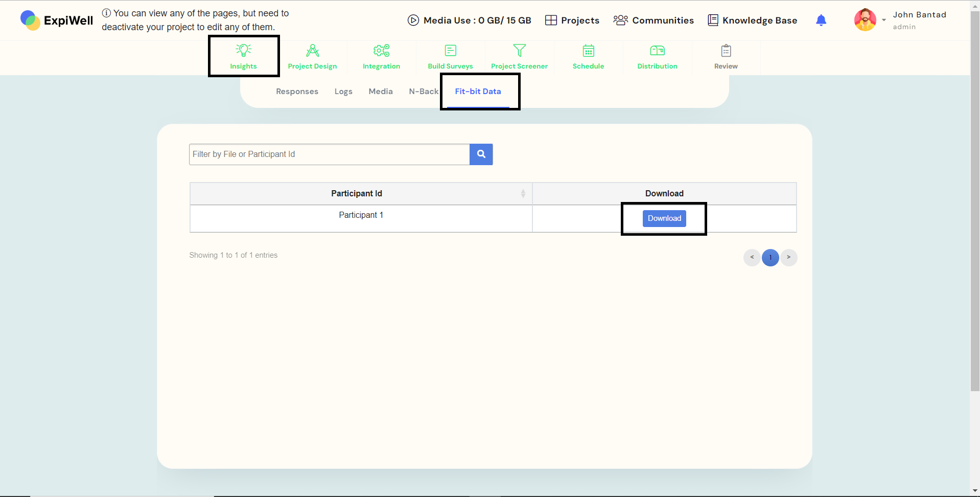980x497 pixels.
Task: Open Project Screener funnel icon
Action: pyautogui.click(x=519, y=51)
